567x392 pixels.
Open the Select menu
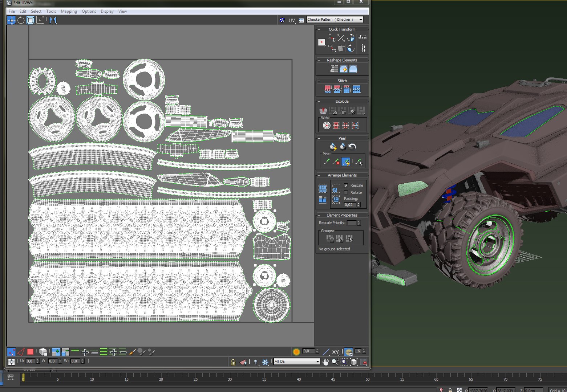(36, 11)
